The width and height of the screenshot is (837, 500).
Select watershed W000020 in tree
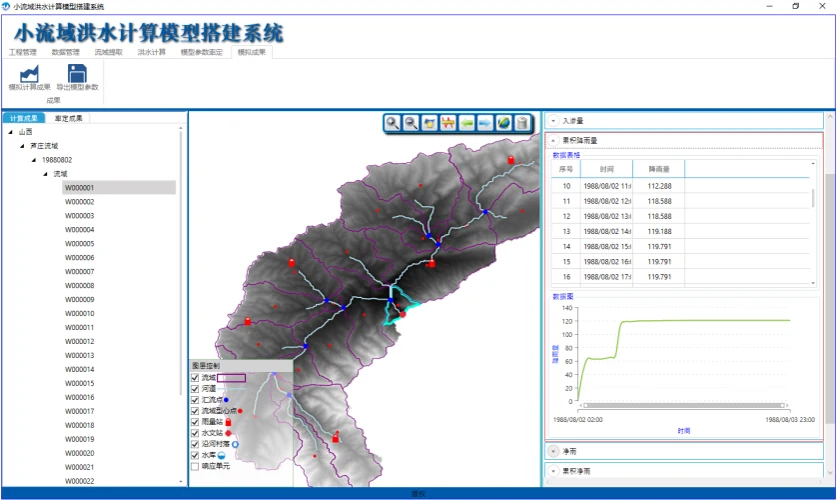click(80, 454)
